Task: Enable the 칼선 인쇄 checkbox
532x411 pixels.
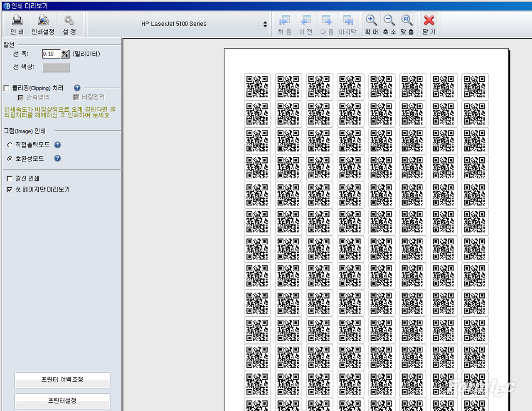Action: click(x=10, y=179)
